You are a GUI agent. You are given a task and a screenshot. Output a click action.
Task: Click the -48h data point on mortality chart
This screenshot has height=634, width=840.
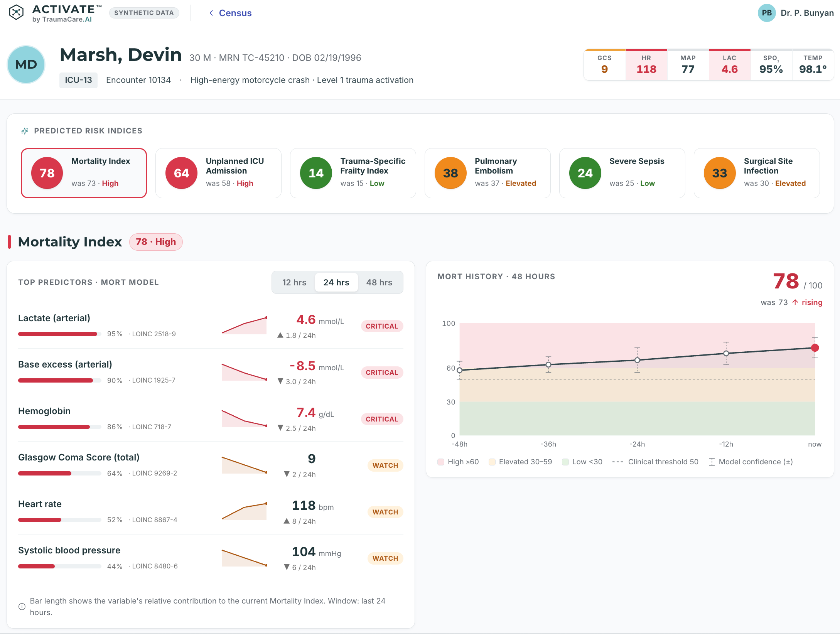459,370
